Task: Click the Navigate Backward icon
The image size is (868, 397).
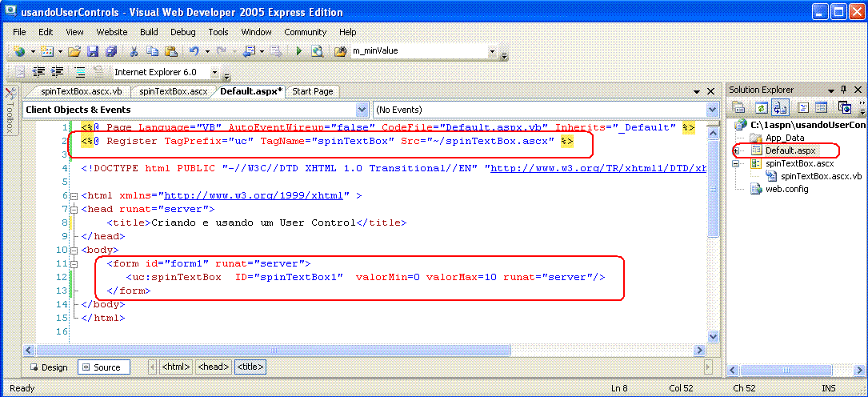Action: (x=250, y=51)
